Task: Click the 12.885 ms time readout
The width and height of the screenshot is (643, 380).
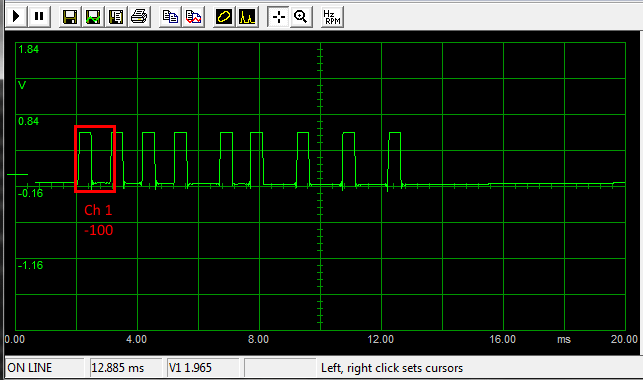Action: pyautogui.click(x=126, y=368)
